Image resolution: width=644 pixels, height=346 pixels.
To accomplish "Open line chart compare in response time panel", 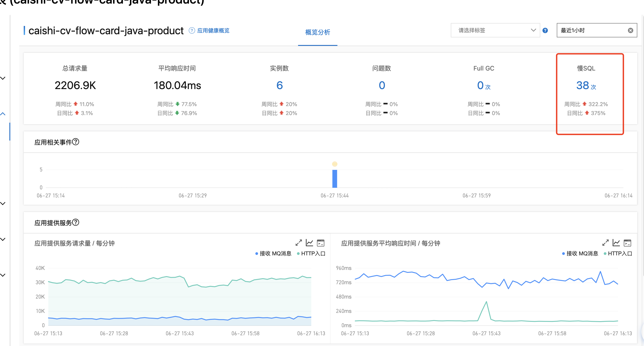I will (616, 243).
